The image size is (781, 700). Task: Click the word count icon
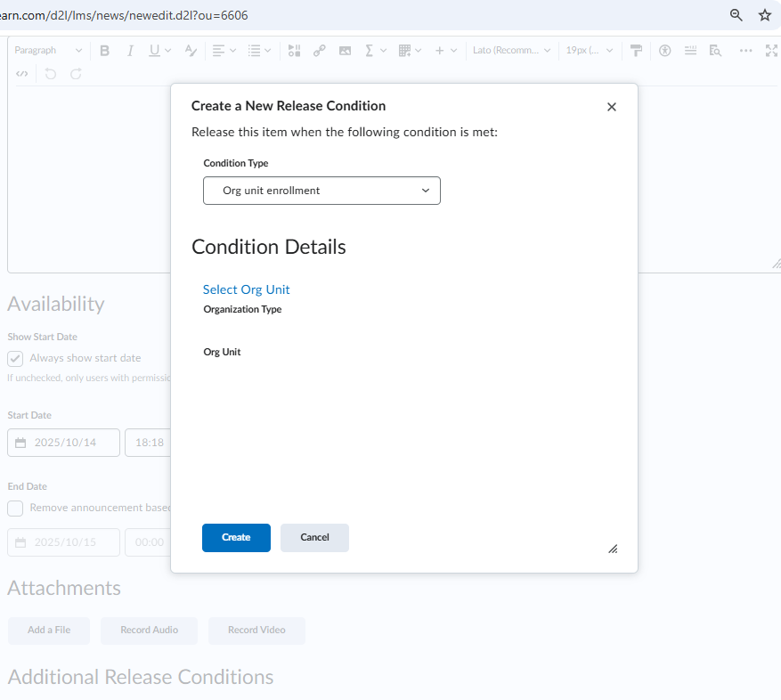click(x=690, y=51)
